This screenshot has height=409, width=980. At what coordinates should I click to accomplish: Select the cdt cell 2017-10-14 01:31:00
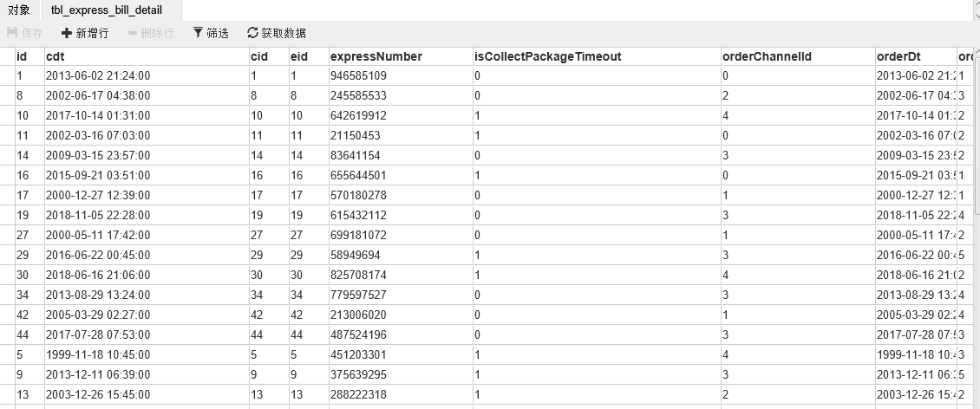[x=147, y=115]
